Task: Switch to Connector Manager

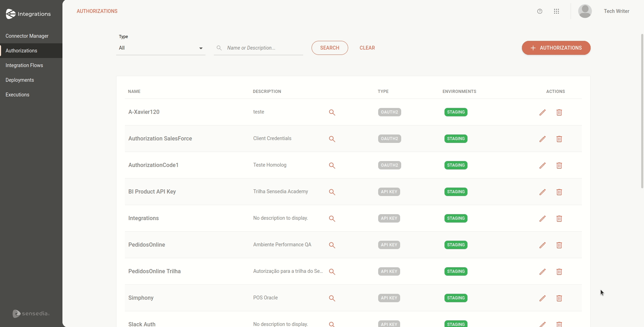Action: pyautogui.click(x=27, y=36)
